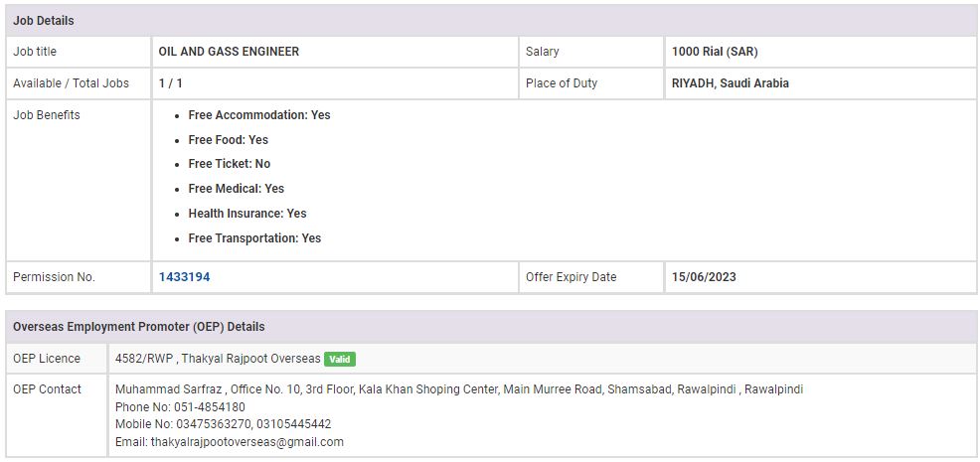Viewport: 980px width, 462px height.
Task: Click the mobile numbers line
Action: coord(223,424)
